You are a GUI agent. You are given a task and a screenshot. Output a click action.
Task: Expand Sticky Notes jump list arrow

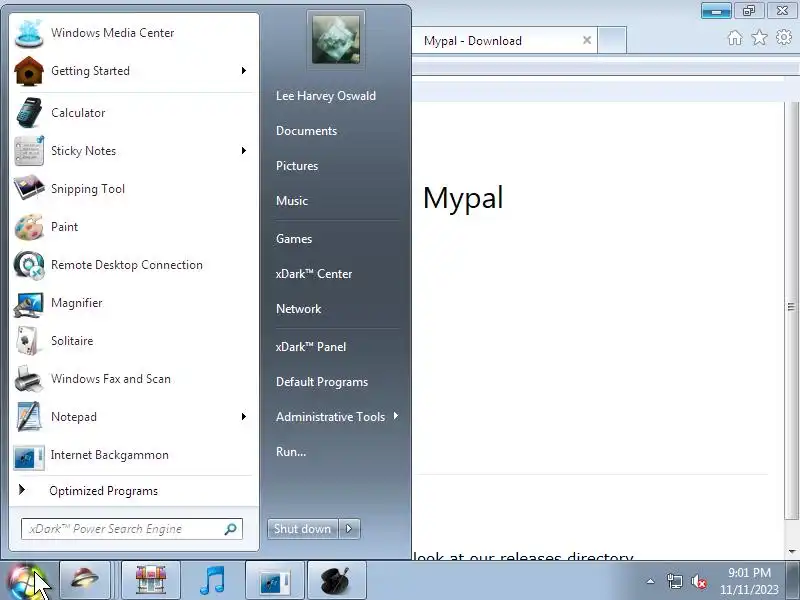tap(244, 151)
